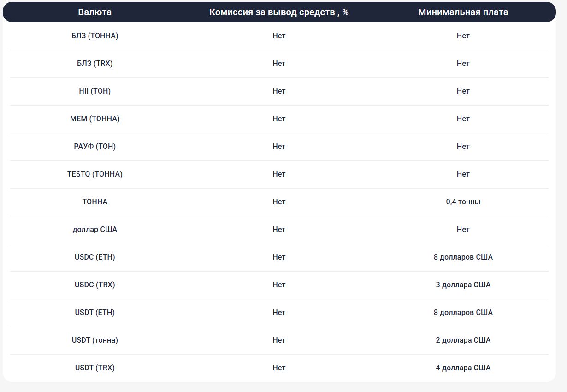
Task: Select the "USDC (ETH)" currency cell
Action: tap(94, 257)
